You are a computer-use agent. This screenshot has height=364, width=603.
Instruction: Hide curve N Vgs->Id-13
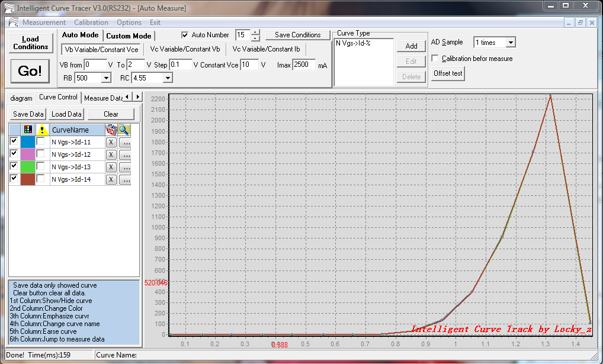click(x=14, y=166)
